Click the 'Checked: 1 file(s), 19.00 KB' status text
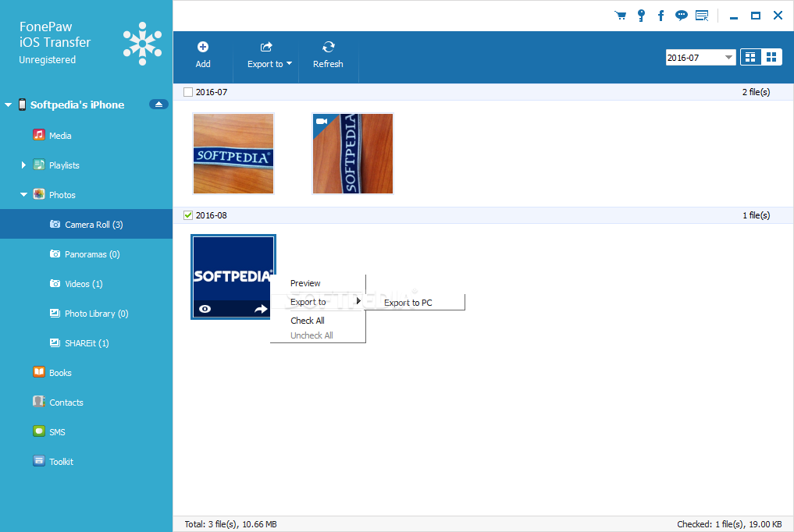Viewport: 794px width, 532px height. 729,524
